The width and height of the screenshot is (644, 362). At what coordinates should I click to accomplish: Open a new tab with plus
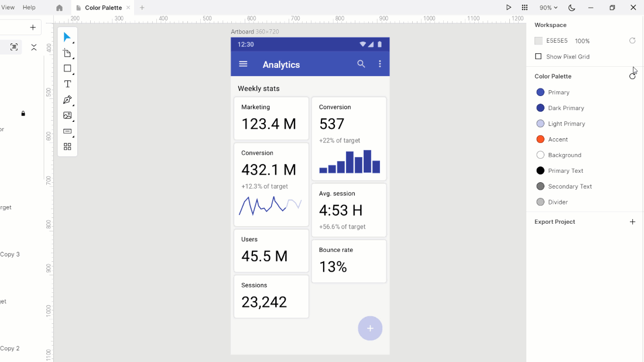[x=142, y=8]
